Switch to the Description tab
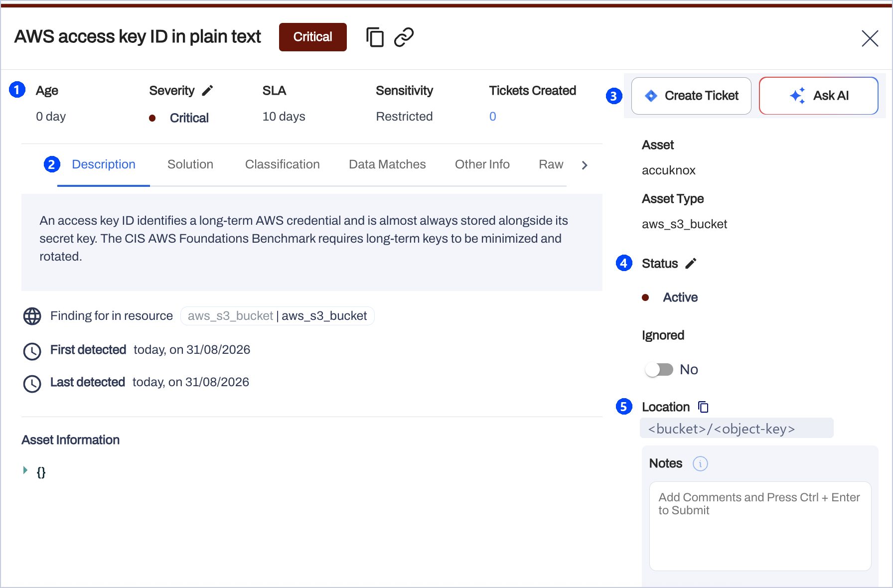The height and width of the screenshot is (588, 893). coord(104,164)
